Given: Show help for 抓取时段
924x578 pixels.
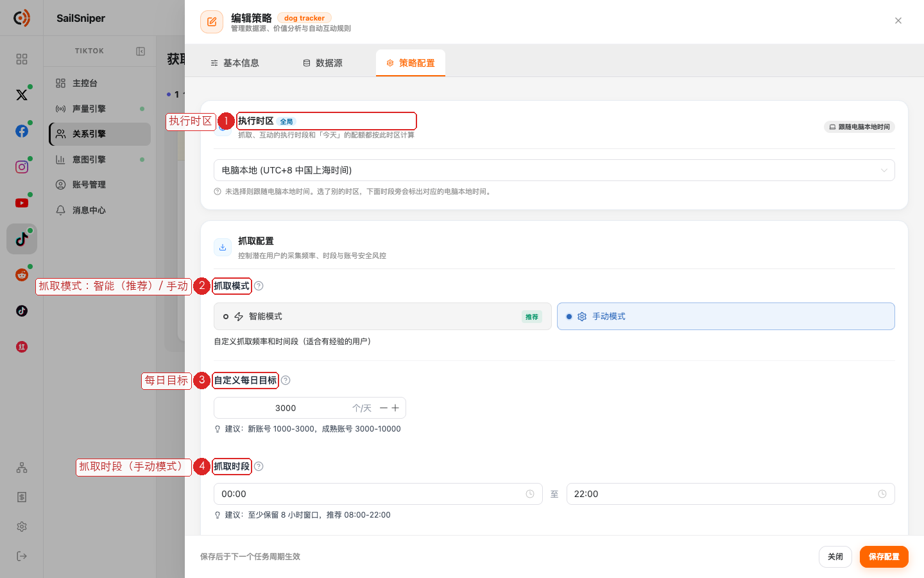Looking at the screenshot, I should (259, 466).
